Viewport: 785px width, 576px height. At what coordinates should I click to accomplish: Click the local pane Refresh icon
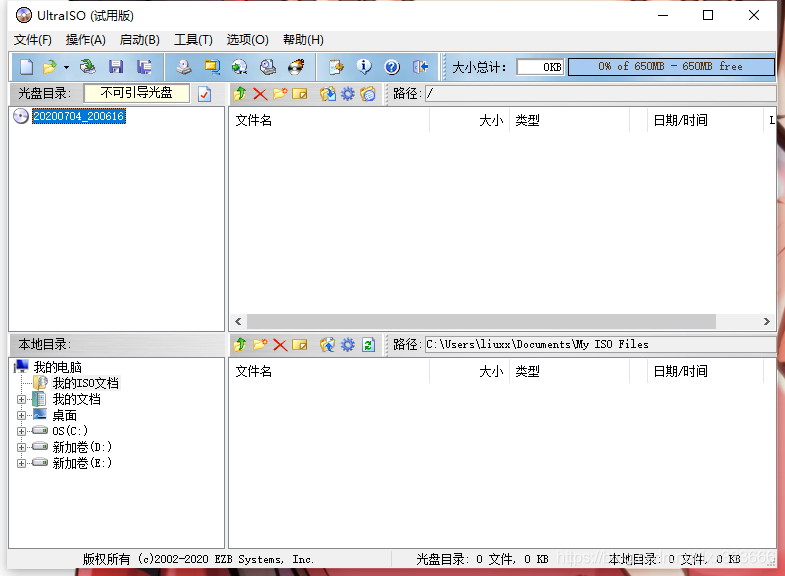click(x=368, y=344)
